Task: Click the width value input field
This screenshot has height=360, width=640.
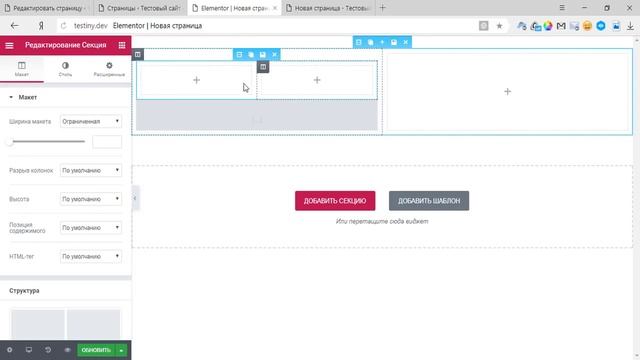Action: click(107, 142)
